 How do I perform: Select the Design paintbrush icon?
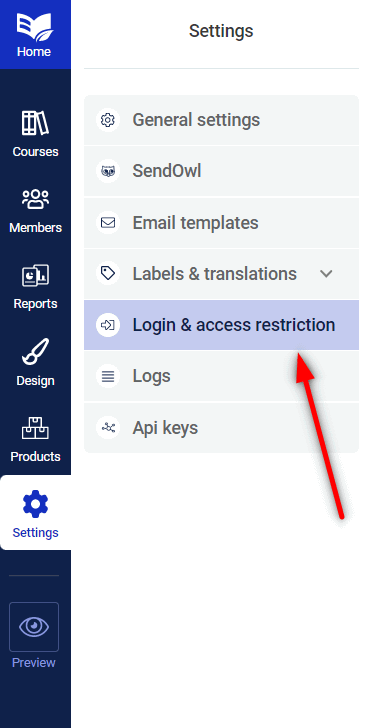[35, 351]
